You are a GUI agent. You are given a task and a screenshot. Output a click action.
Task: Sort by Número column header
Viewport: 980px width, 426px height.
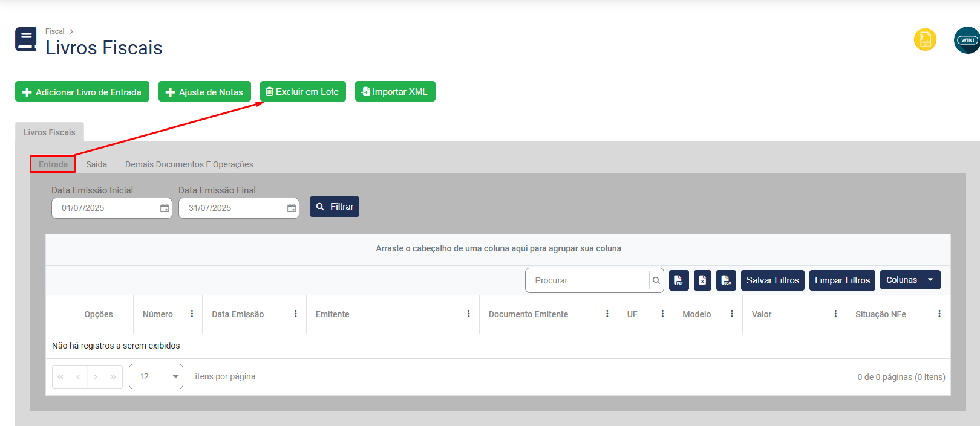pyautogui.click(x=158, y=314)
